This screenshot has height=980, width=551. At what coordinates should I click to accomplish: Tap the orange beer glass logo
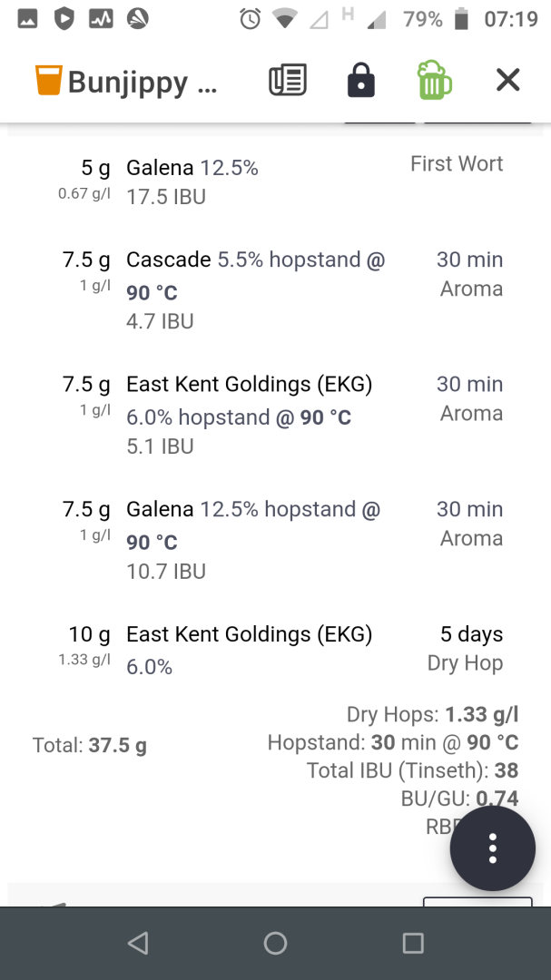click(47, 81)
